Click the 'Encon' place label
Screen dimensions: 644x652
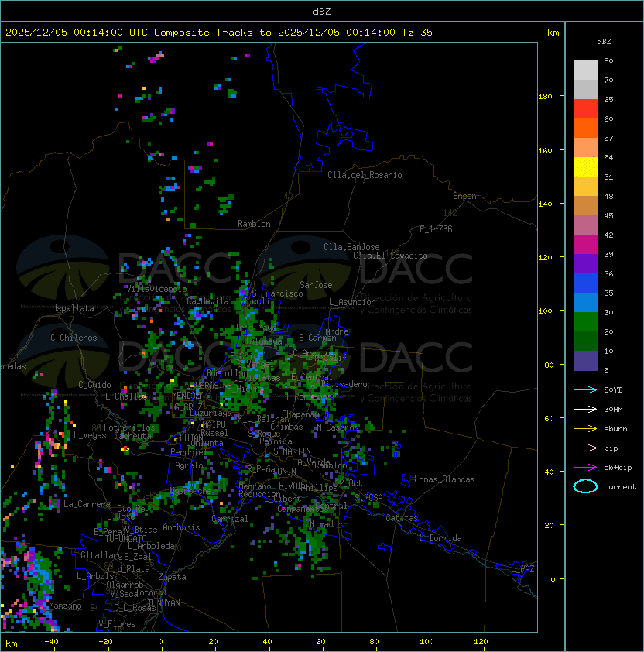tap(464, 196)
